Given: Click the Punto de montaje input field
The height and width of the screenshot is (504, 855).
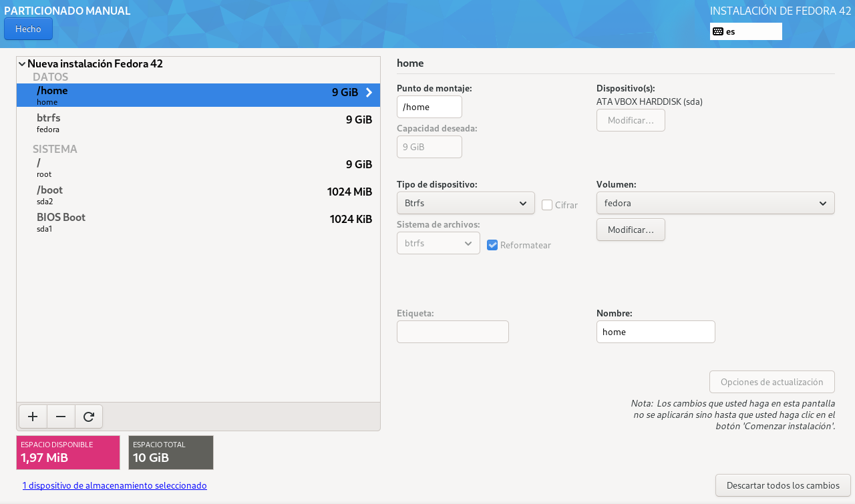Looking at the screenshot, I should pyautogui.click(x=429, y=107).
